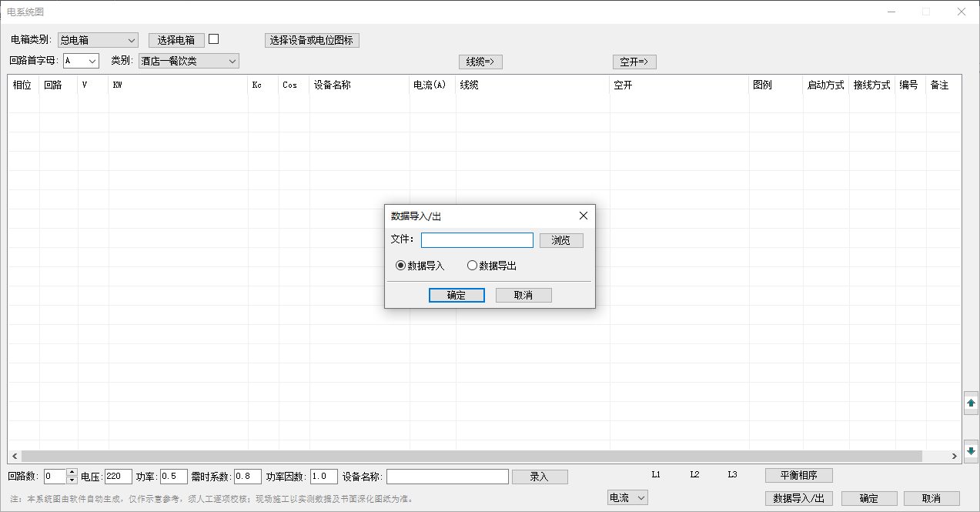980x512 pixels.
Task: Click the 录入 button
Action: point(540,477)
